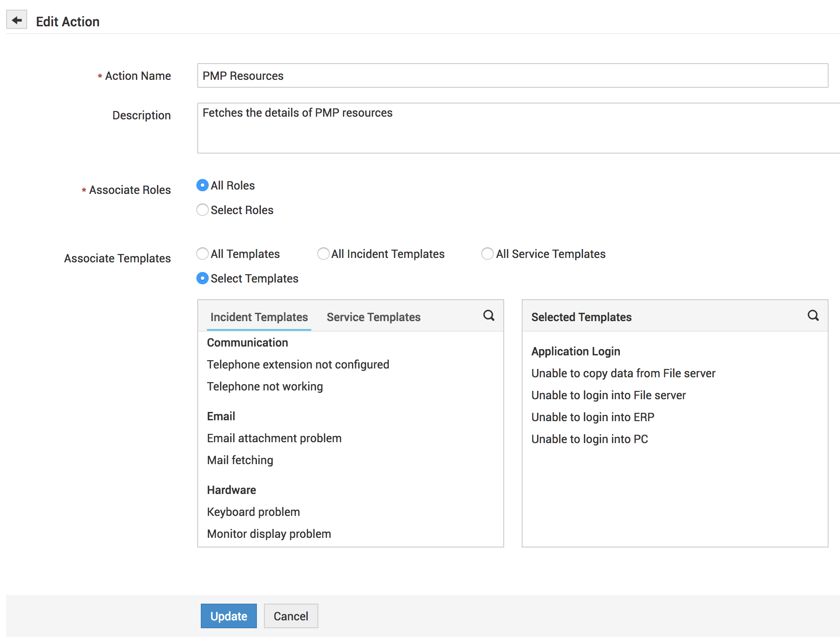840x637 pixels.
Task: Select 'Mail fetching' template
Action: (x=240, y=460)
